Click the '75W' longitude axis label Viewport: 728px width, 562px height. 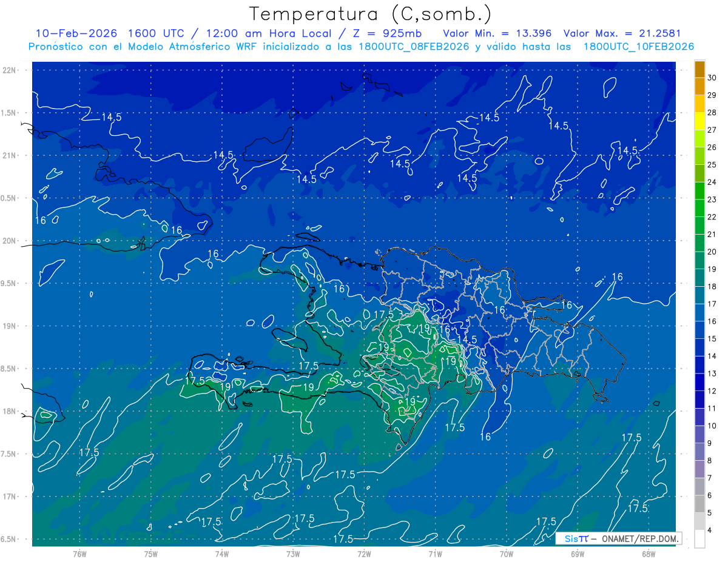pos(151,554)
